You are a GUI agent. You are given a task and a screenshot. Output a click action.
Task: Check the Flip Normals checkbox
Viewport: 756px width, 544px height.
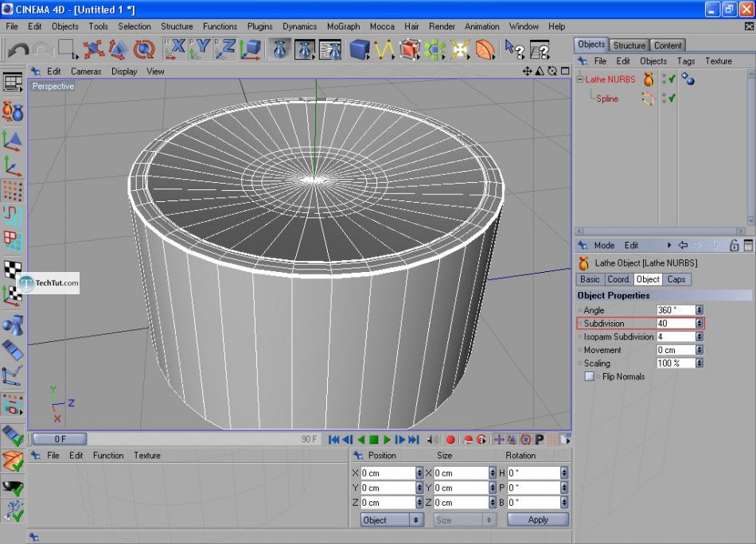[x=589, y=376]
